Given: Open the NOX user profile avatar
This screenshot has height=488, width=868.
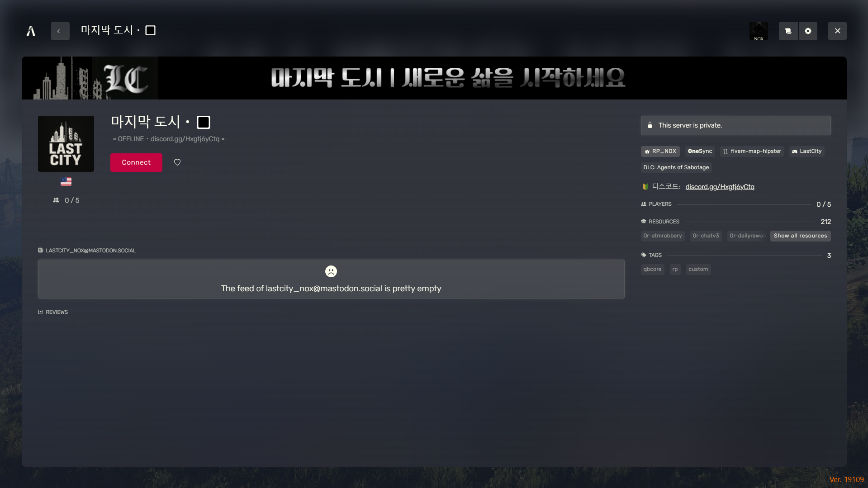Looking at the screenshot, I should click(x=759, y=31).
